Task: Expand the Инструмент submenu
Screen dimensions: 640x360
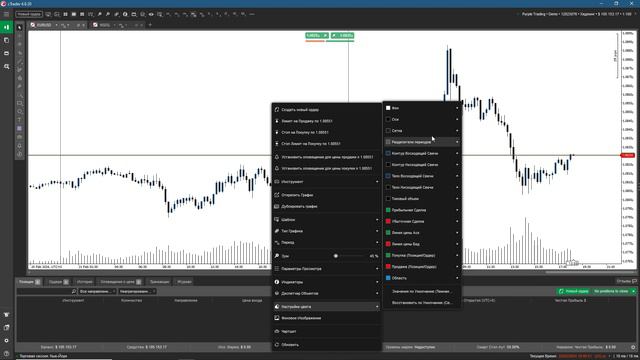Action: click(327, 182)
